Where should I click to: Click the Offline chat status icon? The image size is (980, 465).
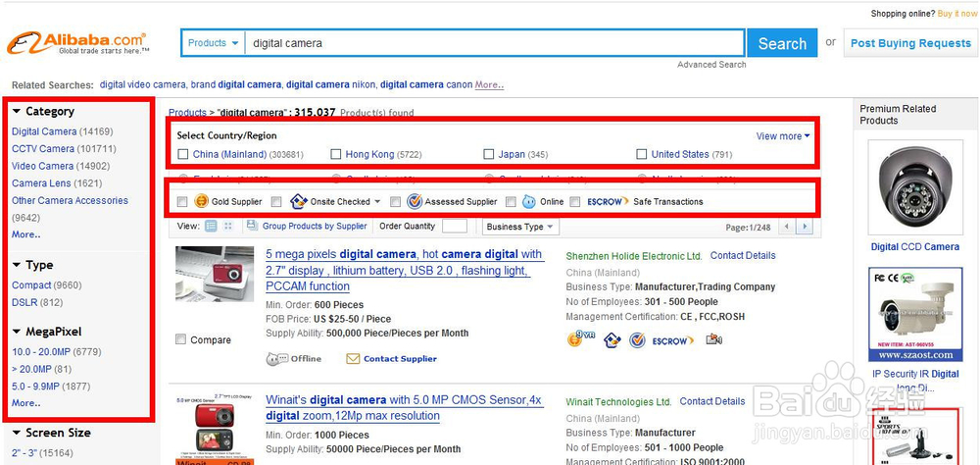click(277, 359)
